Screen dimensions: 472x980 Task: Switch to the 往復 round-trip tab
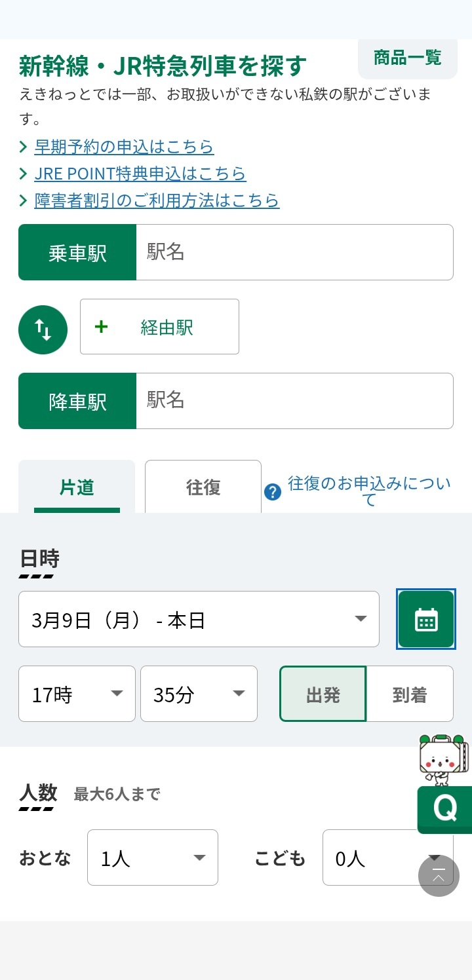(203, 487)
